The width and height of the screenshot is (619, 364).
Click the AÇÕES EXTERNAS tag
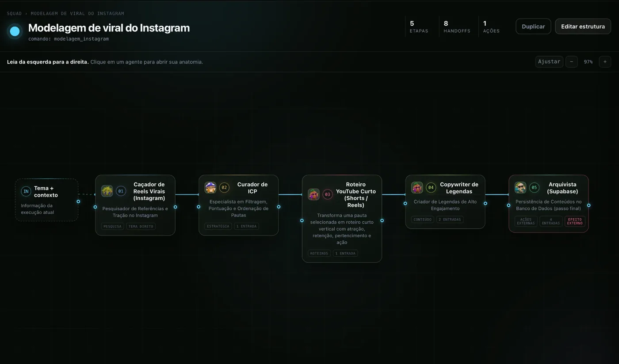[526, 221]
